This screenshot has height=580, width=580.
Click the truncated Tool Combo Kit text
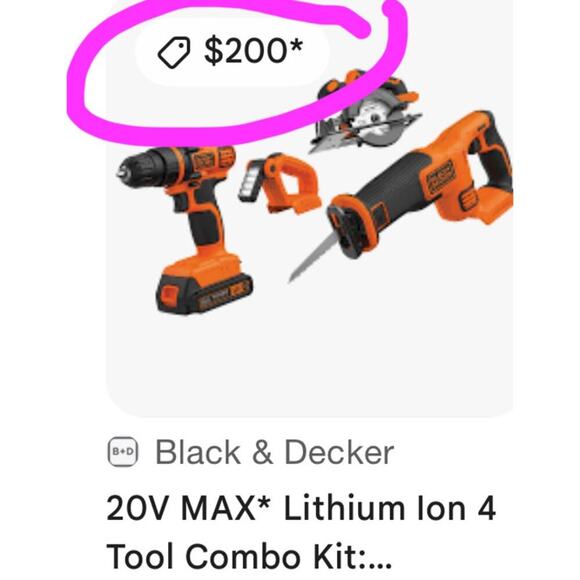[x=249, y=557]
